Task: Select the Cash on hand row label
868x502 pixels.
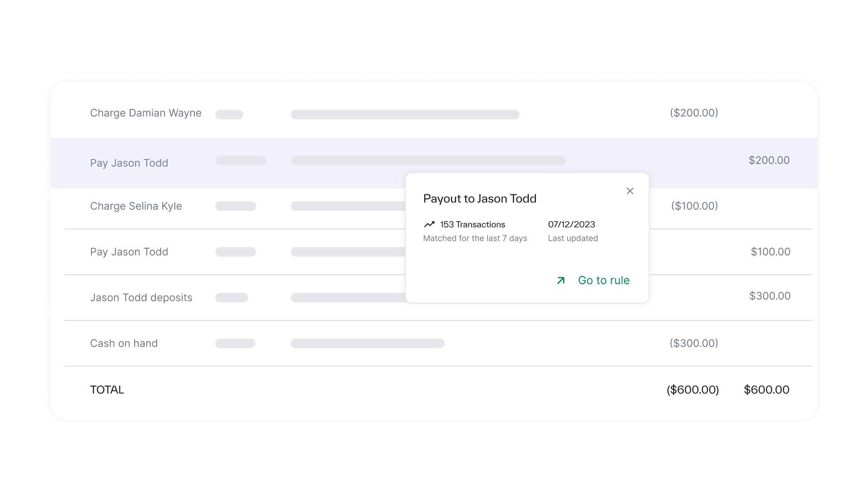Action: [124, 343]
